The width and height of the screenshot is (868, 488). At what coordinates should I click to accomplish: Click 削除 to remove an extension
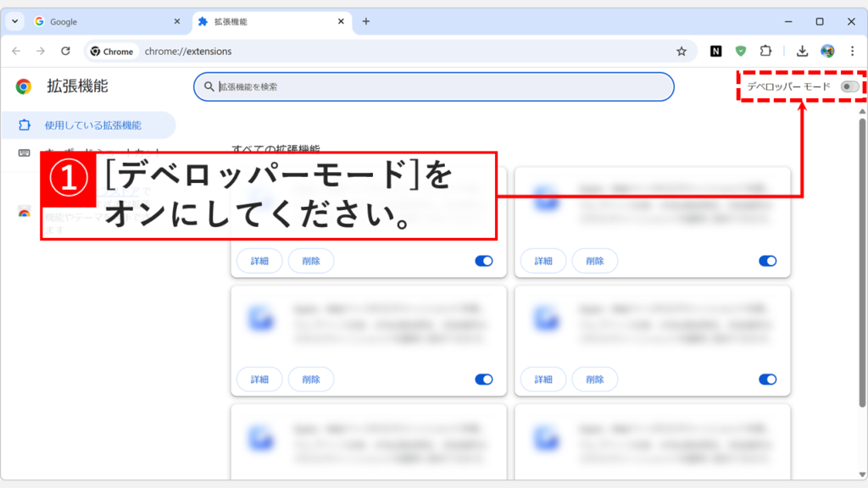coord(310,260)
